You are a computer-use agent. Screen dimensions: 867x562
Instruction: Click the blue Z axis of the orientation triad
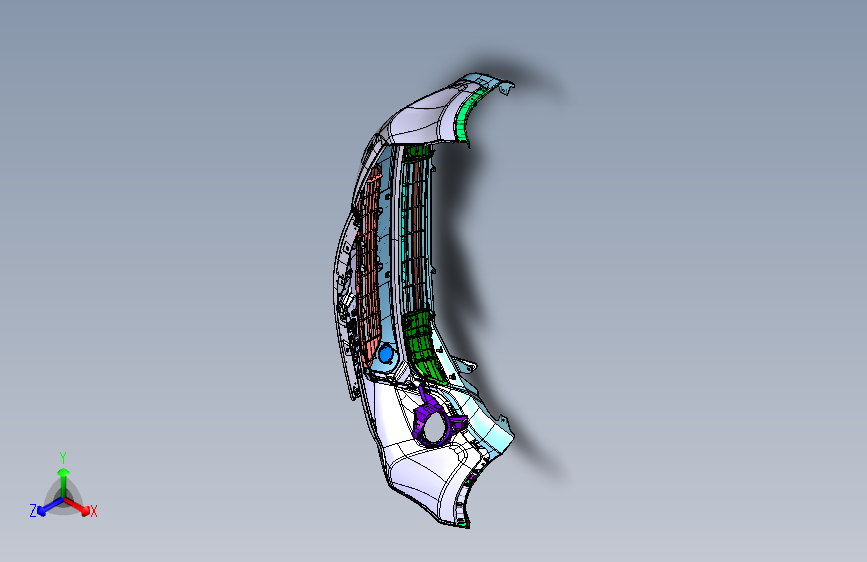click(x=50, y=507)
